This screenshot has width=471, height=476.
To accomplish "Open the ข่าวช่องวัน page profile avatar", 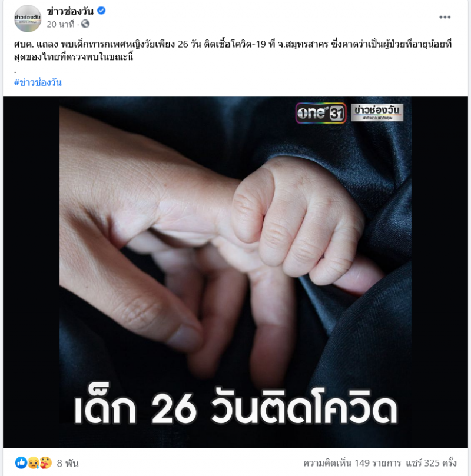I will tap(28, 18).
